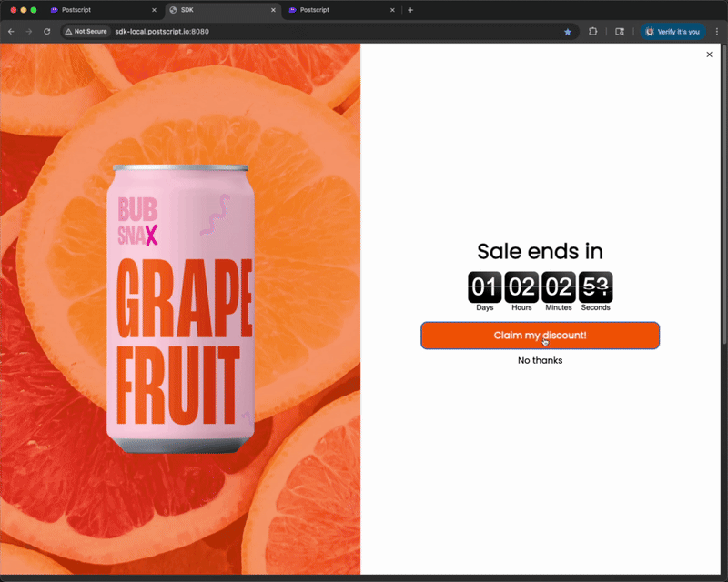Click the address bar URL sdk-local.postscript.io:8080
The width and height of the screenshot is (728, 582).
[x=162, y=32]
